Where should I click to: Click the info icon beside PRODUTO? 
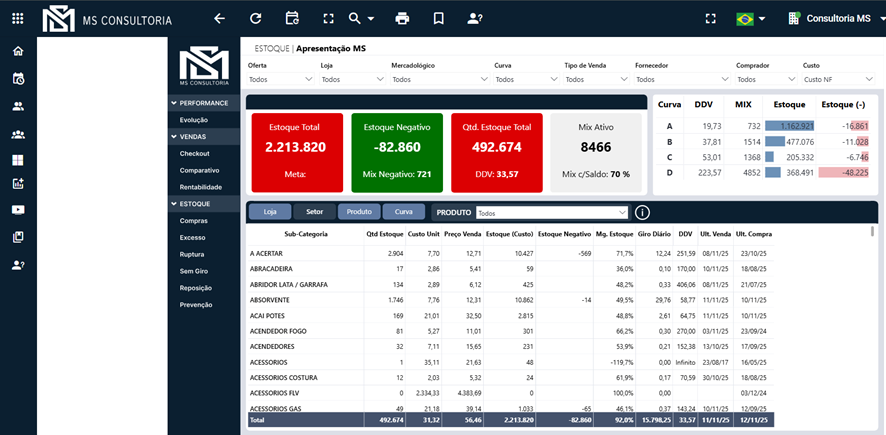coord(643,212)
